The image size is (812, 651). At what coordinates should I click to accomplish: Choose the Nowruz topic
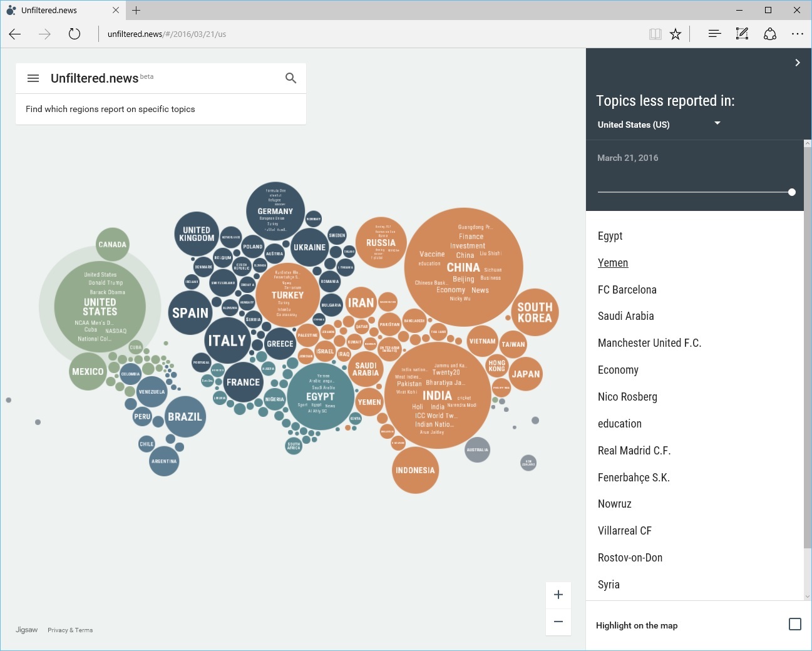coord(614,504)
